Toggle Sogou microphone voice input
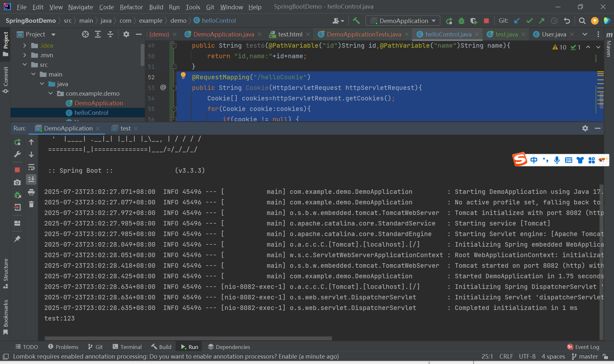Screen dimensions: 614x364 tap(557, 160)
